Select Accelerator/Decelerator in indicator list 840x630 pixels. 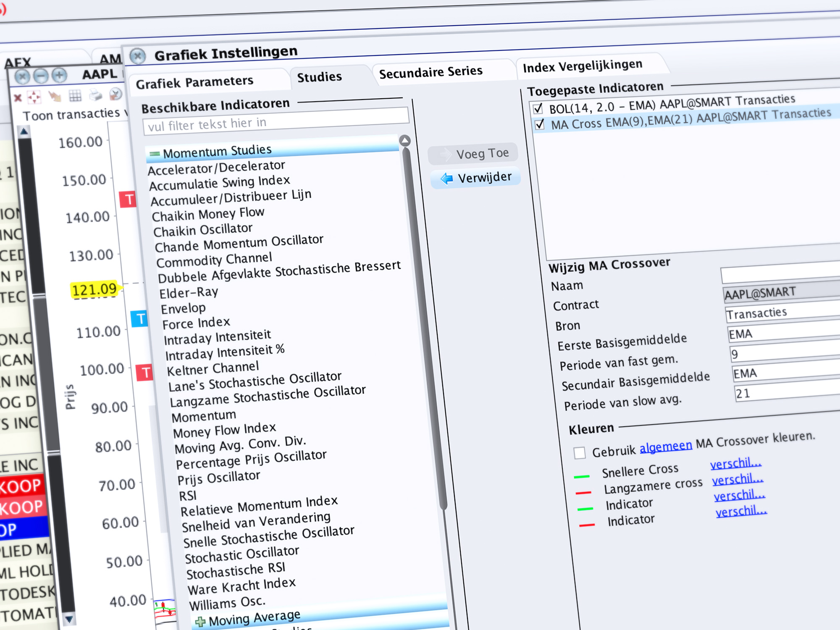pyautogui.click(x=216, y=168)
